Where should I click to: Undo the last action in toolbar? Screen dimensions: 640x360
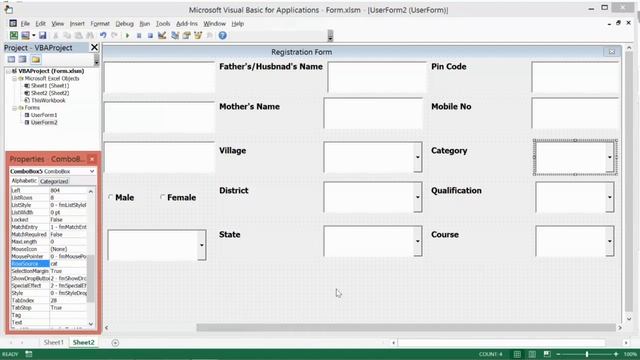click(103, 36)
